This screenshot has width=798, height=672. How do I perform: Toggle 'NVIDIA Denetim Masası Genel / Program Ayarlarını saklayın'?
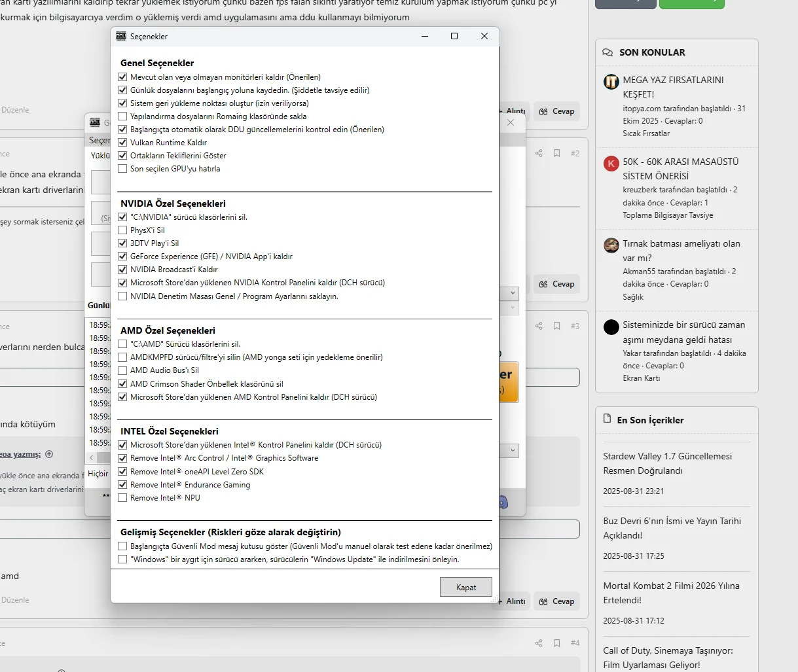tap(122, 296)
